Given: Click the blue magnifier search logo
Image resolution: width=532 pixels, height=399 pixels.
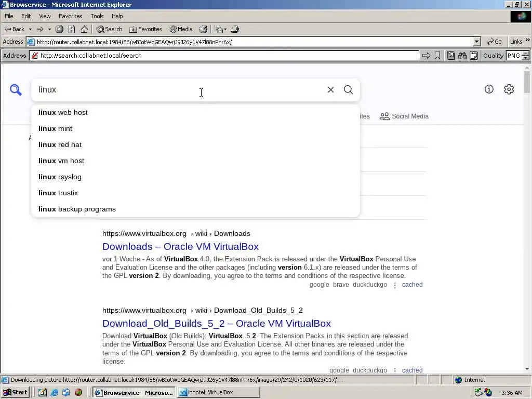Looking at the screenshot, I should [x=16, y=89].
